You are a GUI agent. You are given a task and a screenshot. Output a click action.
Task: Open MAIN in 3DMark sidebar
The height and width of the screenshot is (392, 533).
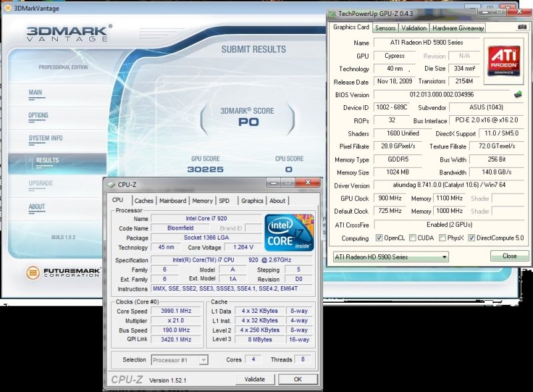(x=35, y=93)
